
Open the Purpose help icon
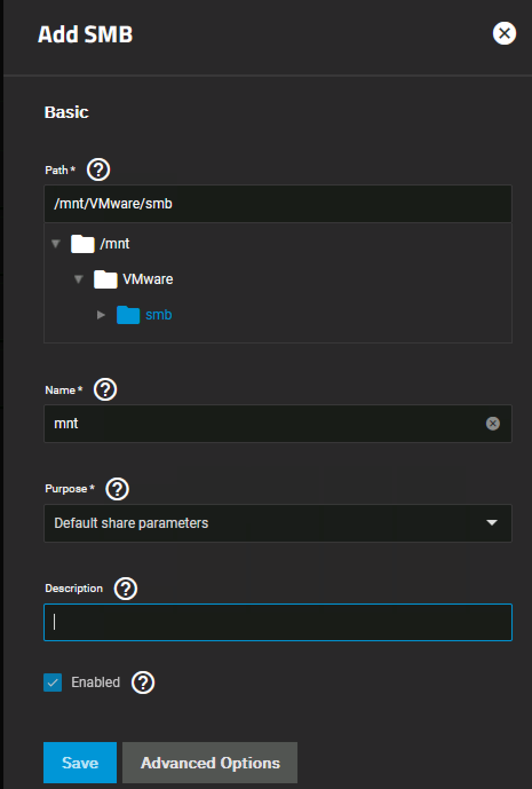tap(117, 489)
